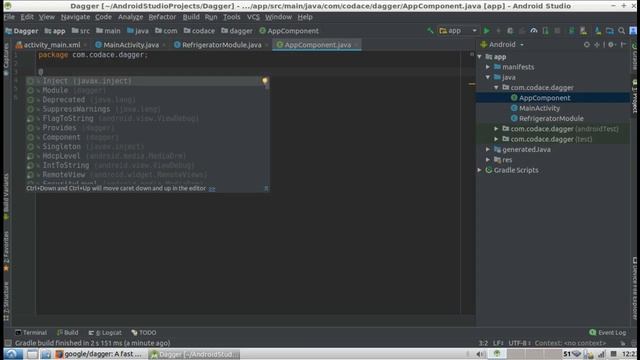Switch to activity_main.xml tab
The height and width of the screenshot is (360, 640).
coord(48,45)
